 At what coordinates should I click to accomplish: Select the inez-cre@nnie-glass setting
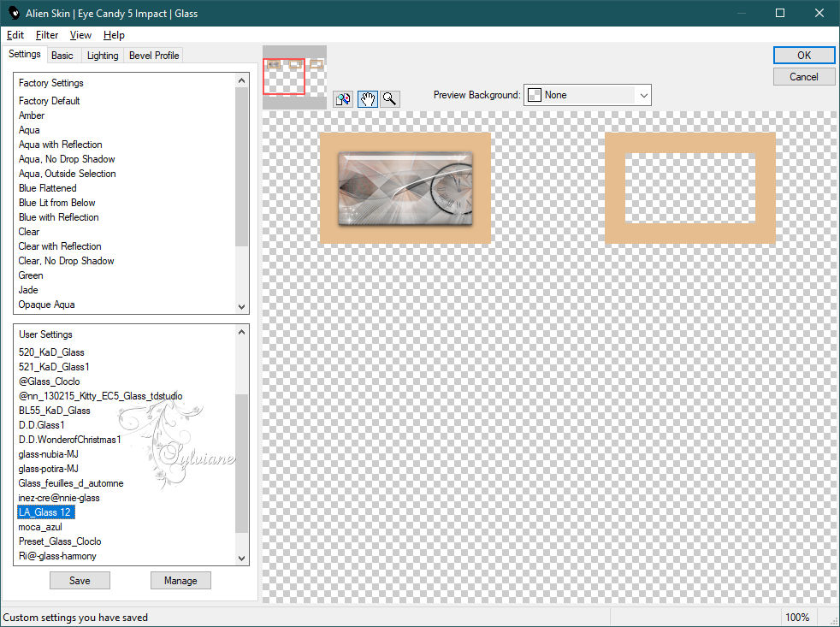point(59,497)
